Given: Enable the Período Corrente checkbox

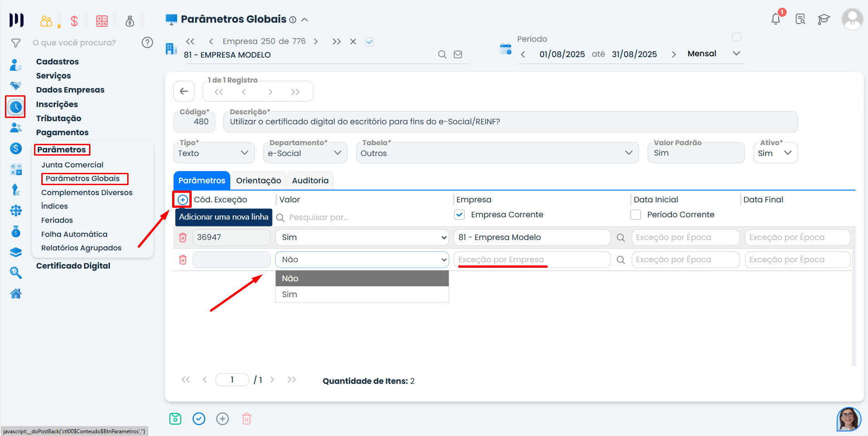Looking at the screenshot, I should coord(636,215).
